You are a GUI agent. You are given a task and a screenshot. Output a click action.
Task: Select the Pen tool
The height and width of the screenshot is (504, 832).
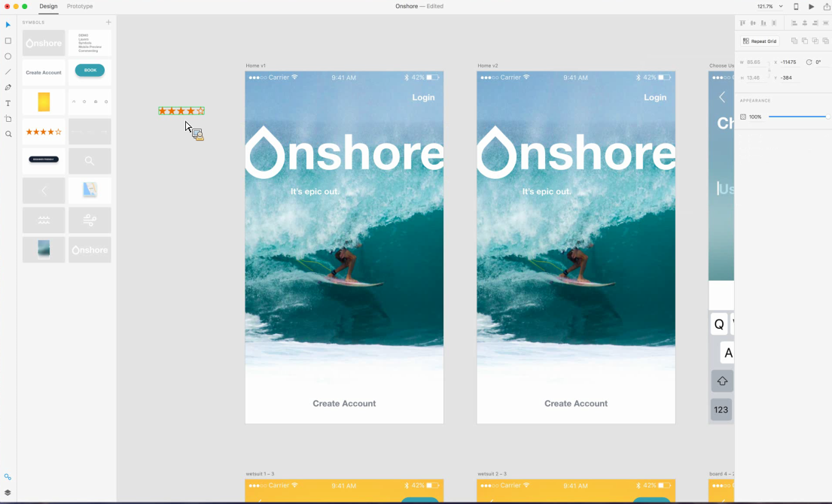click(8, 87)
